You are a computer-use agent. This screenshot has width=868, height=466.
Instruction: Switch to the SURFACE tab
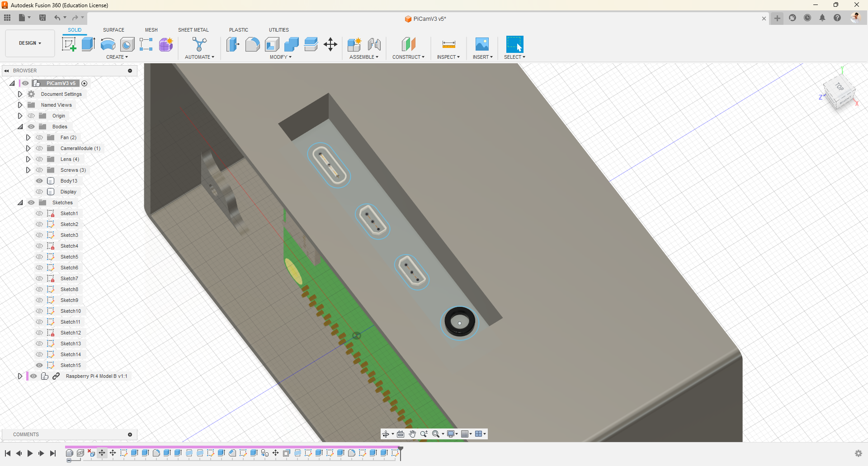(x=113, y=30)
